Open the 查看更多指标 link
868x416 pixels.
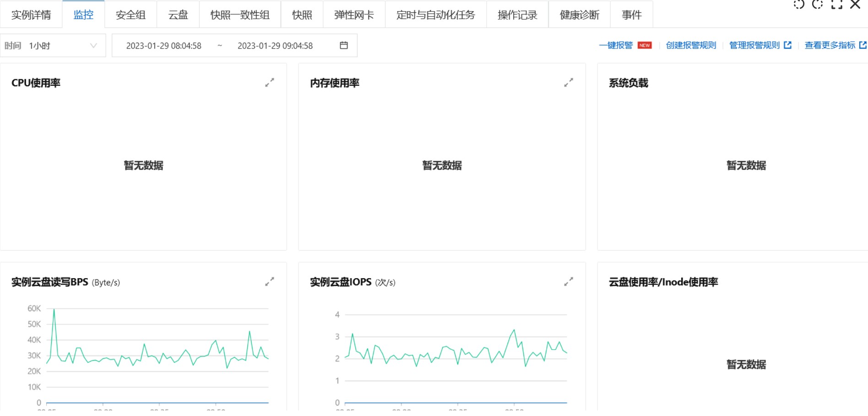(830, 45)
